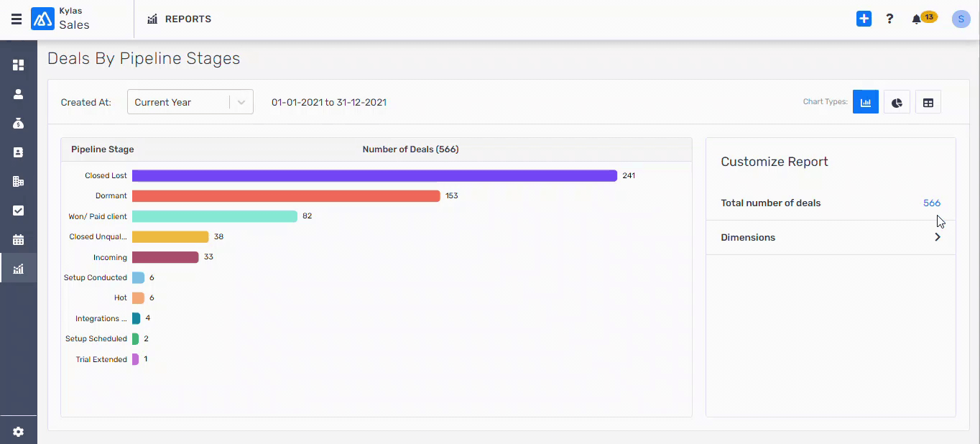Open Reports icon in sidebar
This screenshot has width=980, height=444.
click(x=19, y=269)
